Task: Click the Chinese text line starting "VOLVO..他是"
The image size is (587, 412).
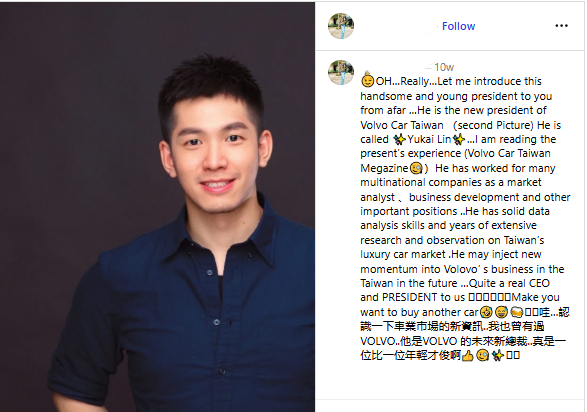Action: tap(463, 341)
